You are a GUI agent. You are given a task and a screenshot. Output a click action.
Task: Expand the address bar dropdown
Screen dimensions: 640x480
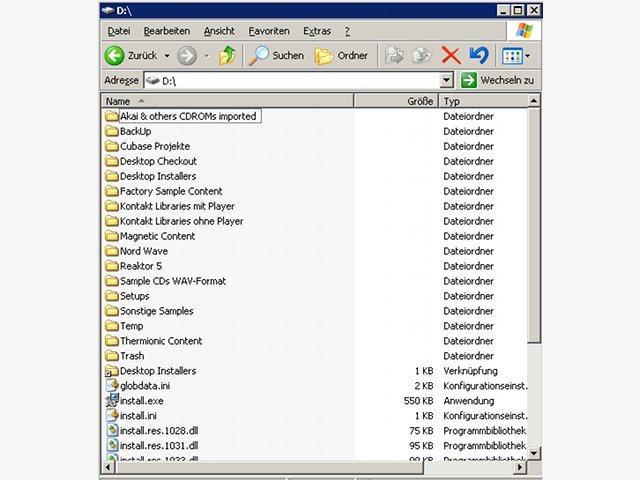[447, 80]
